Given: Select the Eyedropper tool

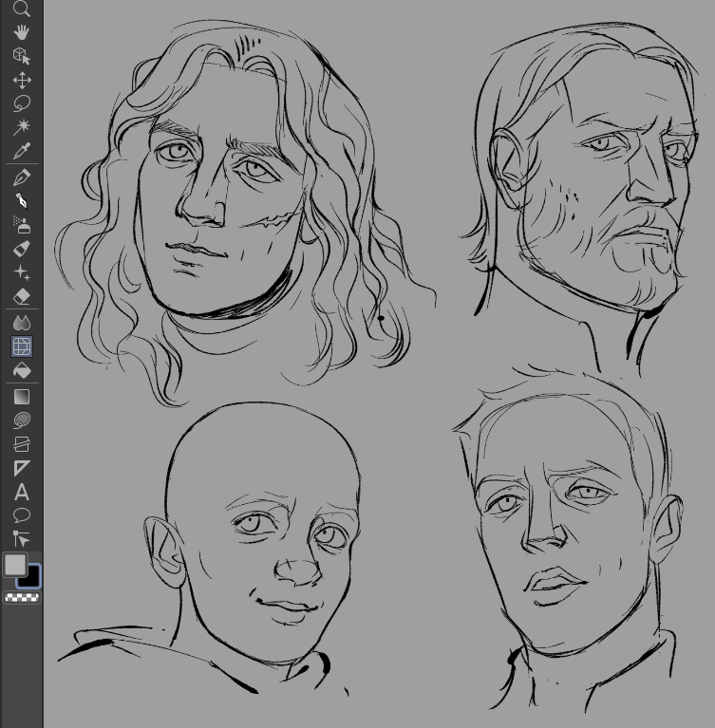Looking at the screenshot, I should click(22, 150).
